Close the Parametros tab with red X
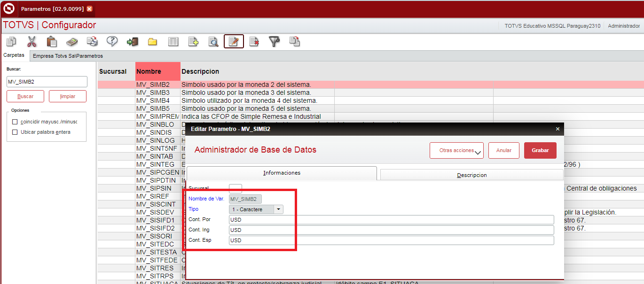The image size is (644, 284). (90, 9)
